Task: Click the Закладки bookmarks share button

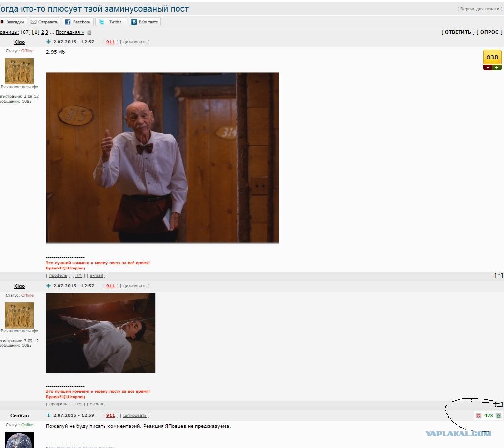Action: click(x=13, y=22)
